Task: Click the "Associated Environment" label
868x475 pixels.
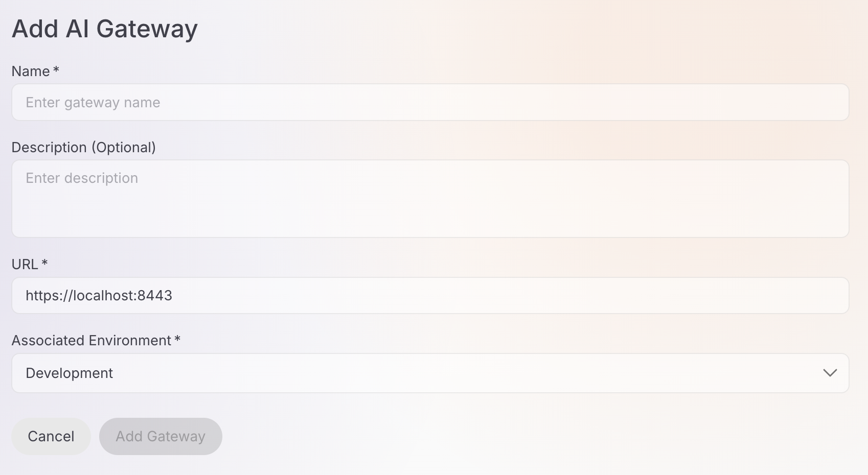Action: (91, 340)
